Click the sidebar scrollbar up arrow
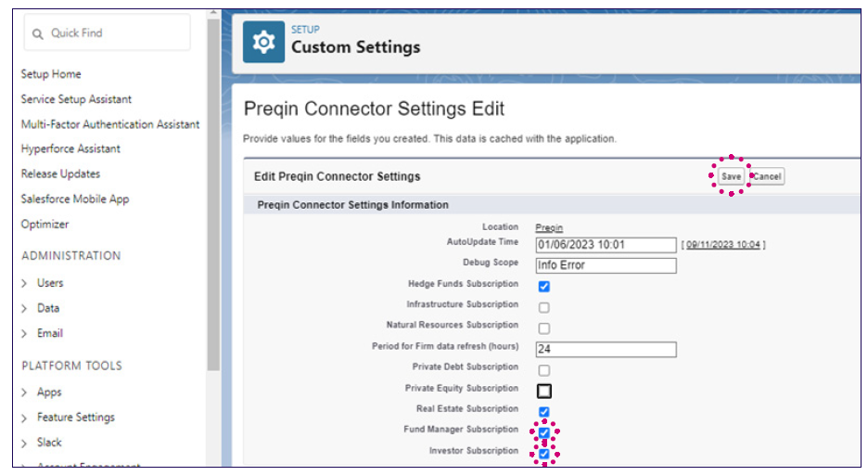868x476 pixels. pyautogui.click(x=213, y=13)
